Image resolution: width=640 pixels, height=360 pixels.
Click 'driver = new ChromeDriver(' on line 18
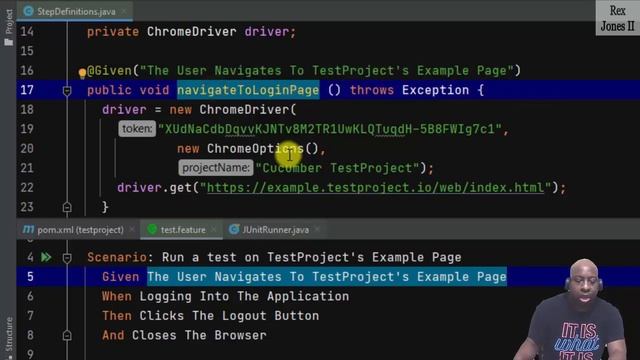(x=199, y=110)
